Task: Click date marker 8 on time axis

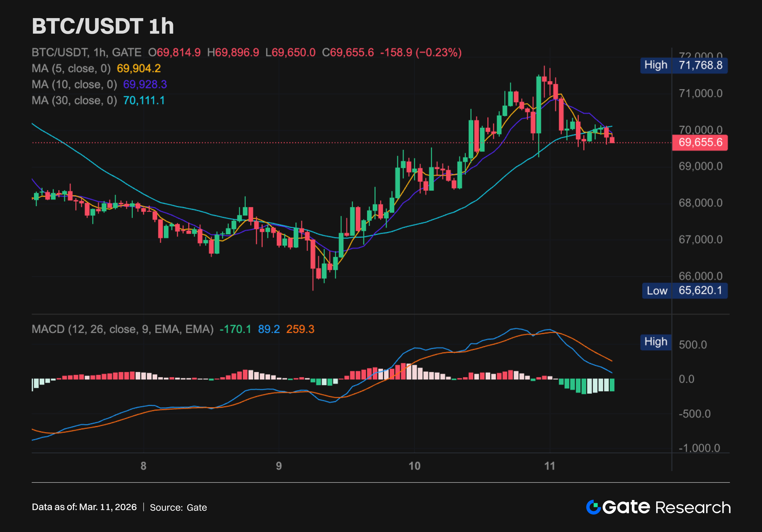Action: 144,466
